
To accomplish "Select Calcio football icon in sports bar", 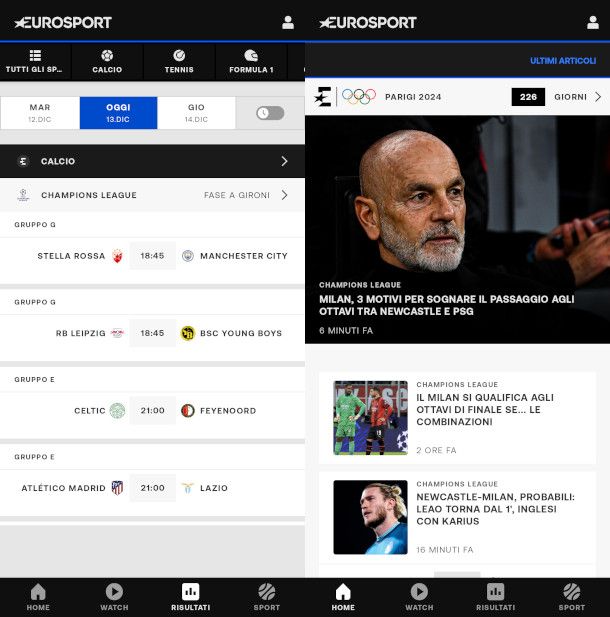I will pos(107,55).
